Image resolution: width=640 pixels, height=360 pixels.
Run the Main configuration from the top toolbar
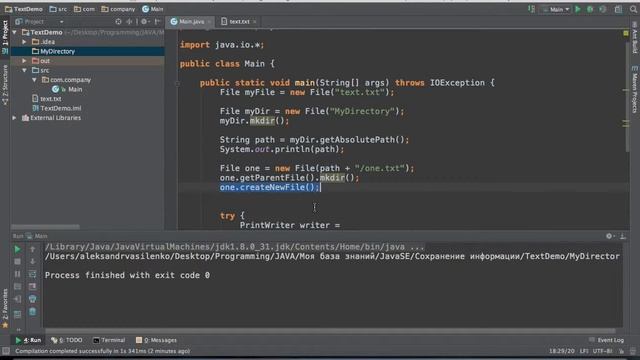(x=578, y=9)
